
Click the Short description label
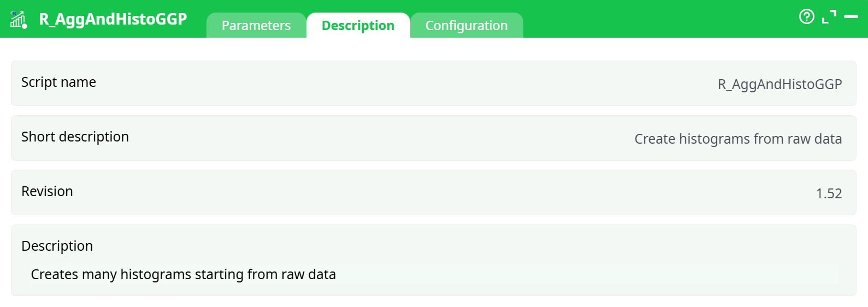[75, 137]
